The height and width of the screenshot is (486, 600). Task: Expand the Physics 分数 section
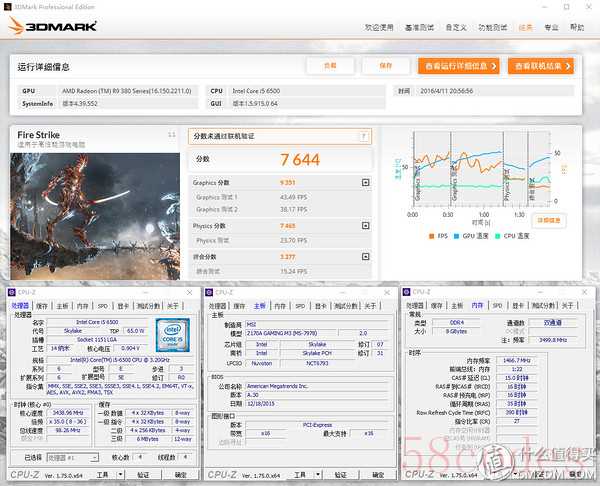pos(365,226)
